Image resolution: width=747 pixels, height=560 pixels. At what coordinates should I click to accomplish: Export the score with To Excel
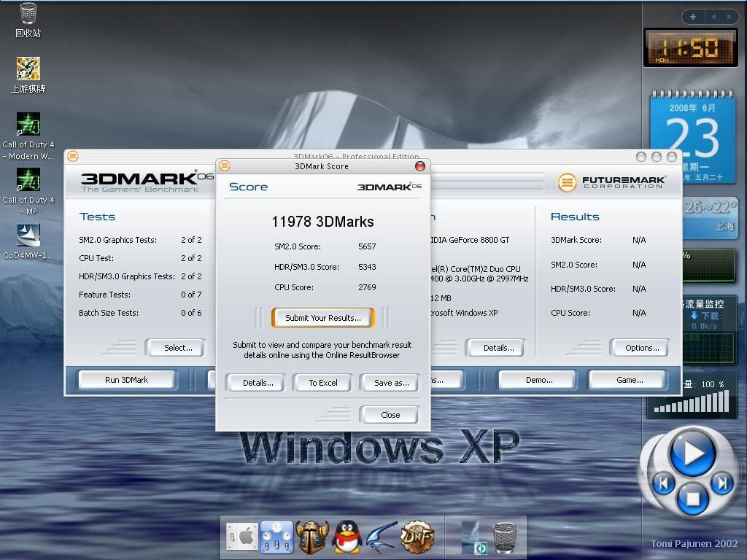point(323,383)
